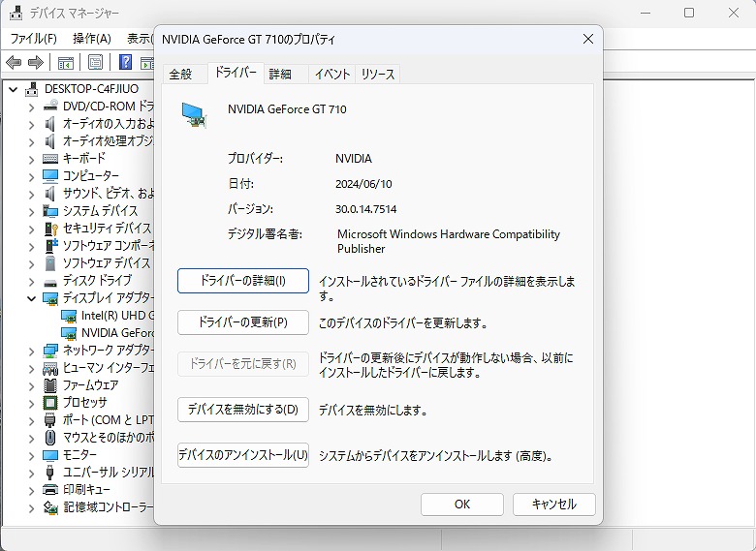Image resolution: width=756 pixels, height=551 pixels.
Task: Click the キャンセル button
Action: click(x=553, y=505)
